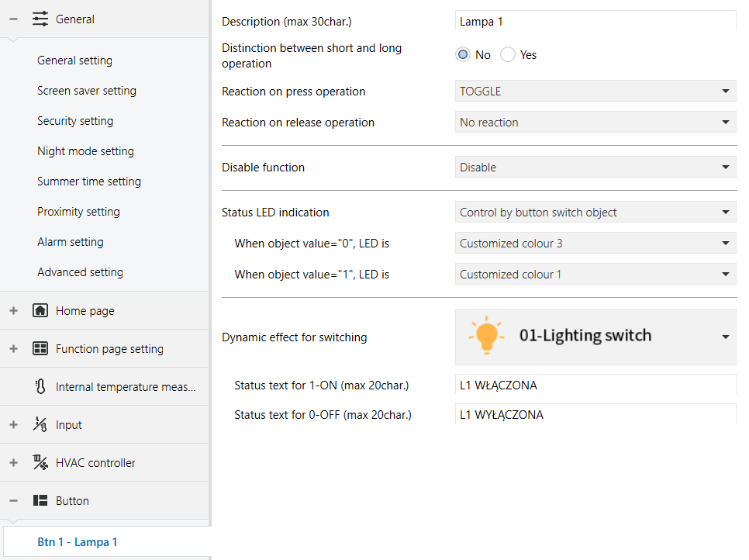Image resolution: width=749 pixels, height=560 pixels.
Task: Open the Status LED indication dropdown
Action: pyautogui.click(x=595, y=213)
